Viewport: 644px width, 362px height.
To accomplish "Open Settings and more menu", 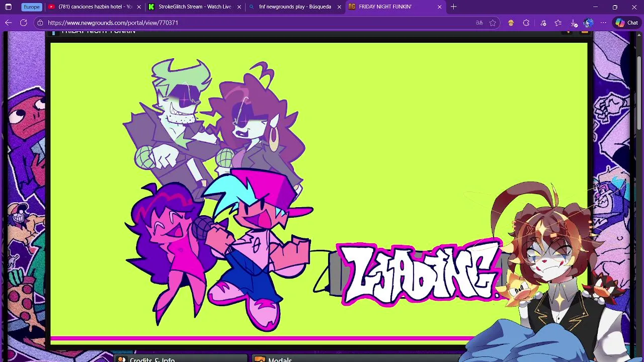I will coord(603,23).
